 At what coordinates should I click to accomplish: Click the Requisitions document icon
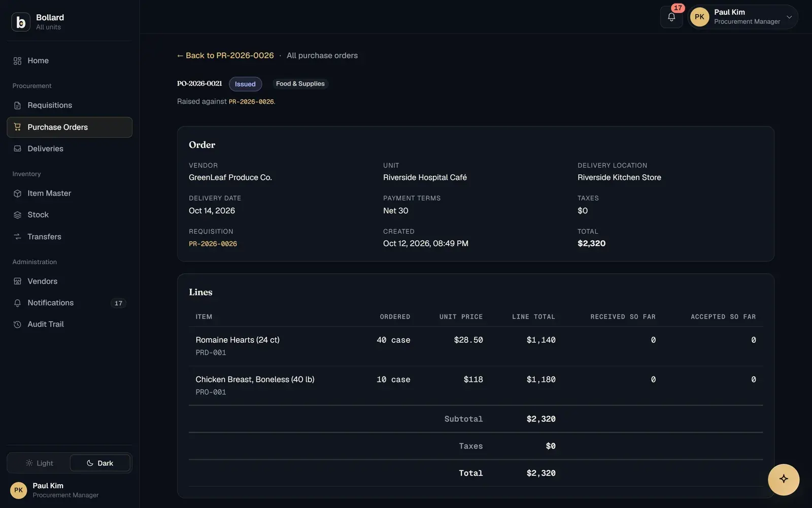point(17,106)
